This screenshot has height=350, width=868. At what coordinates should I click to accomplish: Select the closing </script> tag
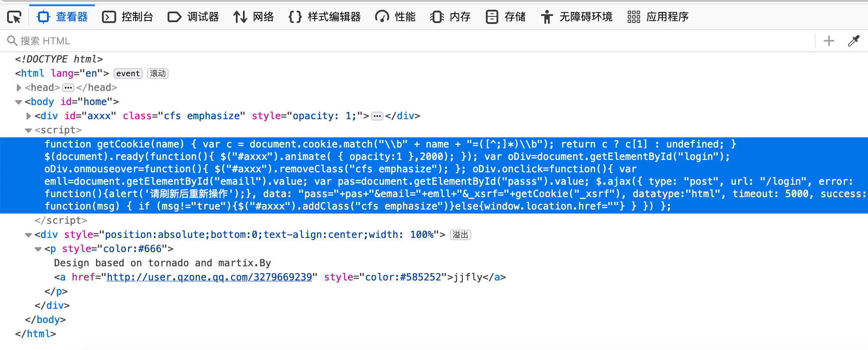(x=61, y=221)
